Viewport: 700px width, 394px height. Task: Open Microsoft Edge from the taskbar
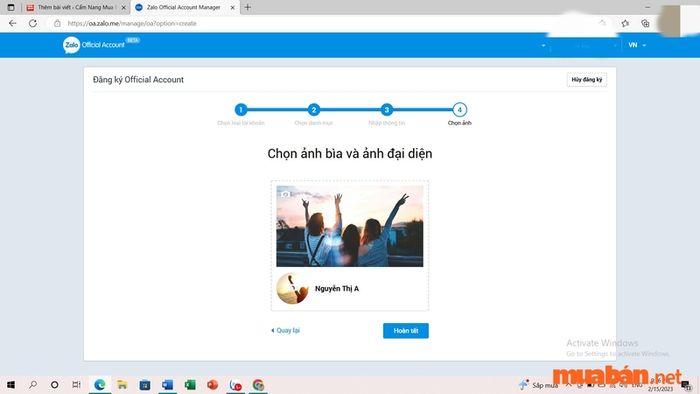tap(100, 384)
